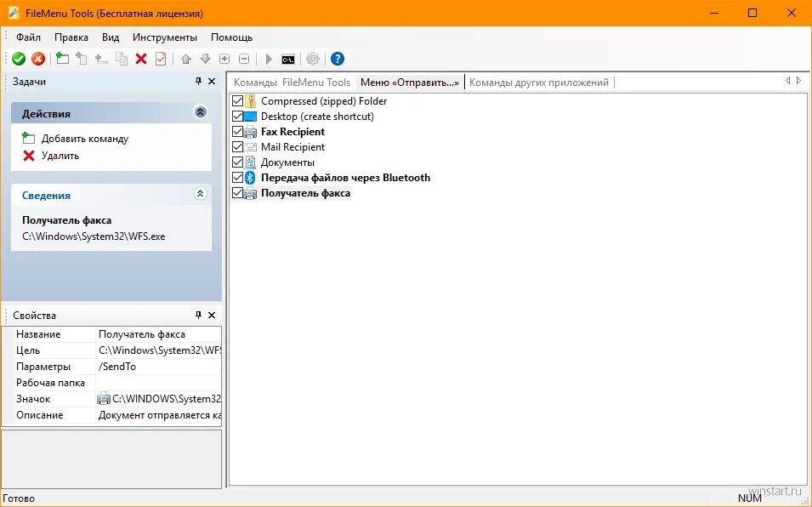Click the red X Delete toolbar icon

point(141,59)
